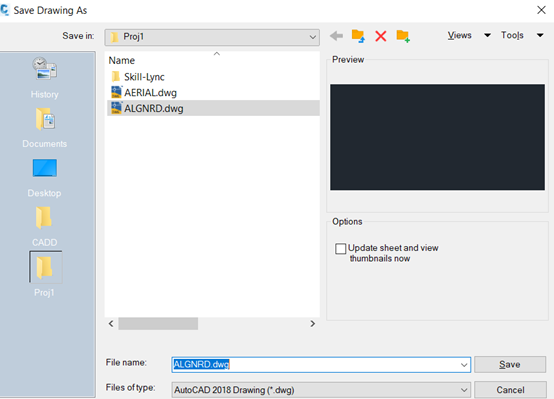Click the Save button
Viewport: 554px width, 399px height.
click(x=510, y=364)
